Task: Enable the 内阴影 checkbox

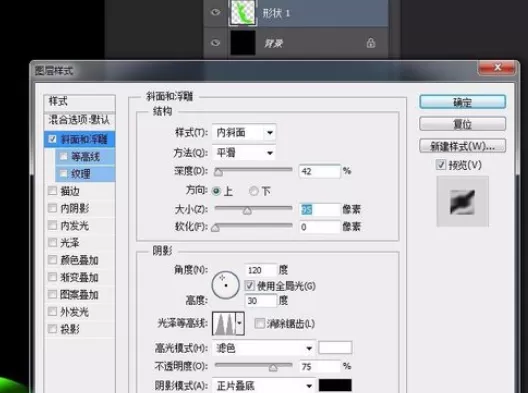Action: 53,208
